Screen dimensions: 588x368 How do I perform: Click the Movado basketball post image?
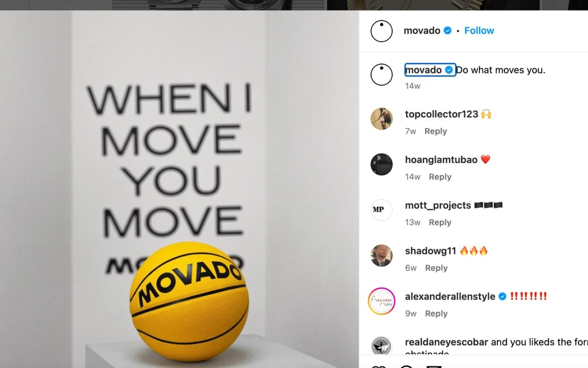179,189
